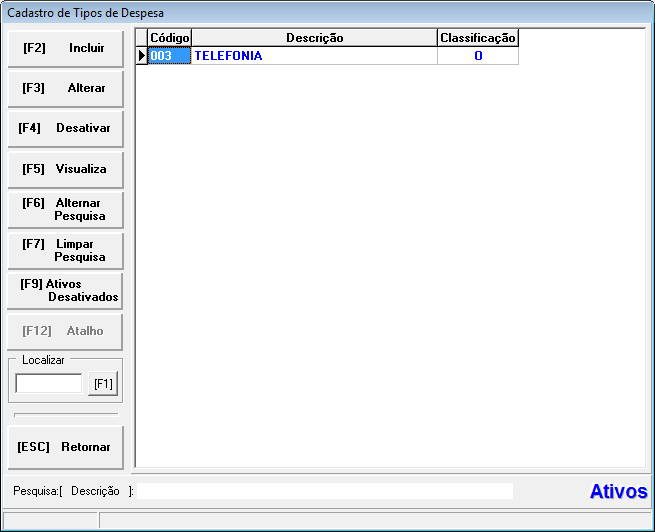Image resolution: width=655 pixels, height=532 pixels.
Task: Select the highlighted code cell 003
Action: coord(169,56)
